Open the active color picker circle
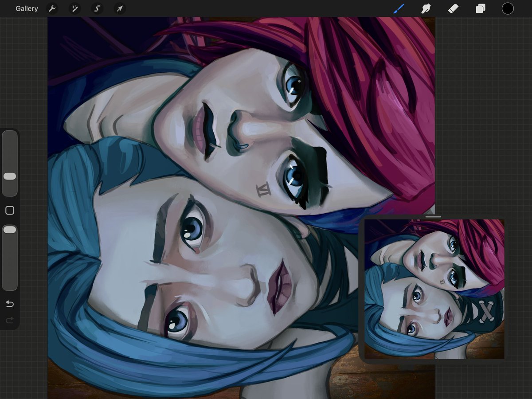532x399 pixels. 508,8
